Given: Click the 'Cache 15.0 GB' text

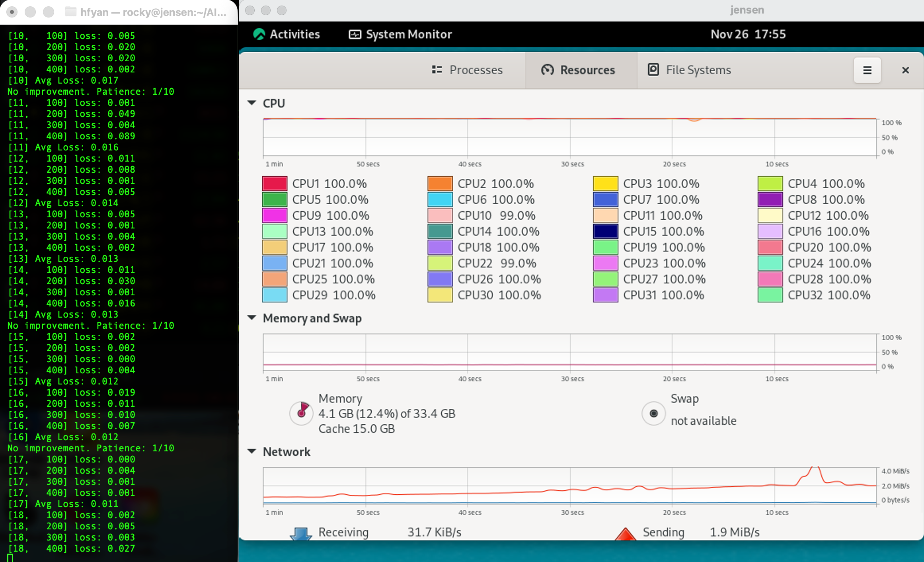Looking at the screenshot, I should click(357, 429).
